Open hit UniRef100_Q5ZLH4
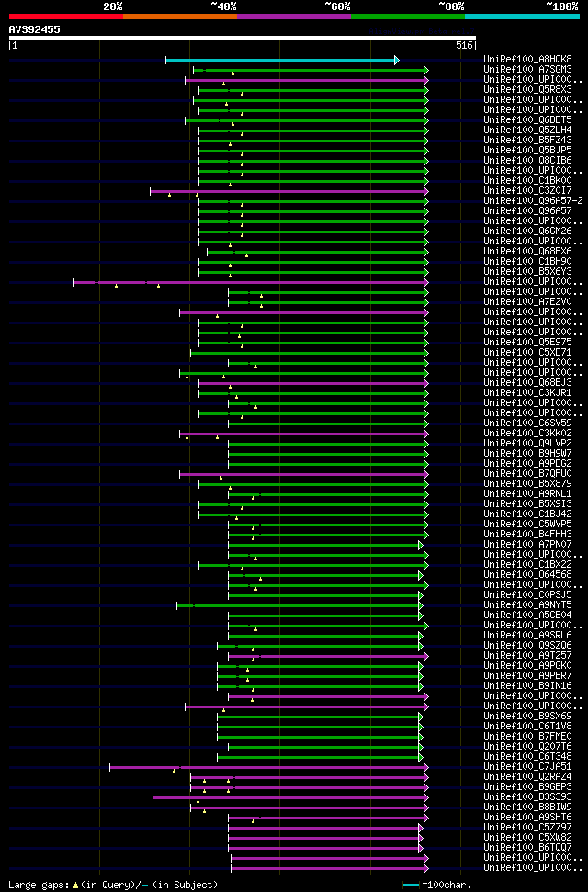 coord(527,130)
